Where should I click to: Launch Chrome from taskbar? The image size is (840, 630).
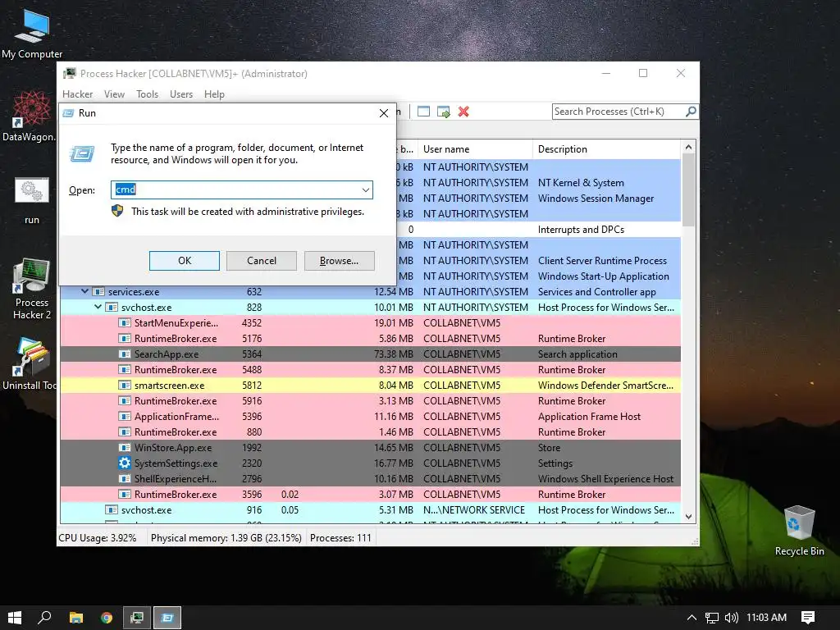(107, 618)
